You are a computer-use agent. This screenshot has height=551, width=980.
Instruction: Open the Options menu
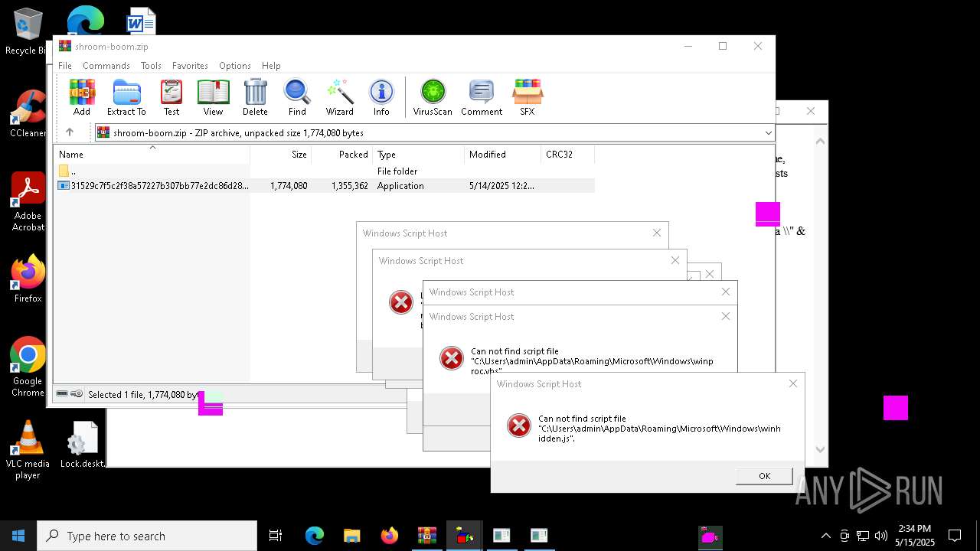pyautogui.click(x=235, y=66)
